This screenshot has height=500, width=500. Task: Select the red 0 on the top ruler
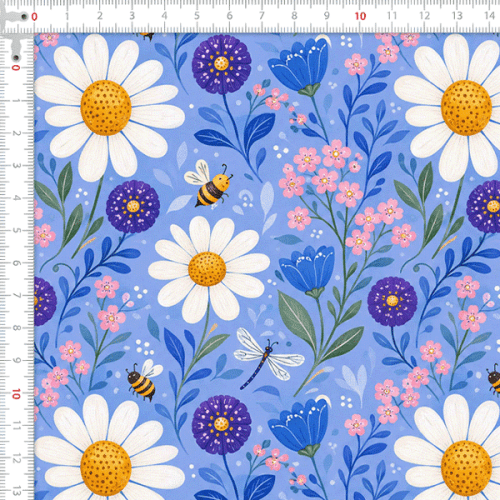(x=34, y=17)
